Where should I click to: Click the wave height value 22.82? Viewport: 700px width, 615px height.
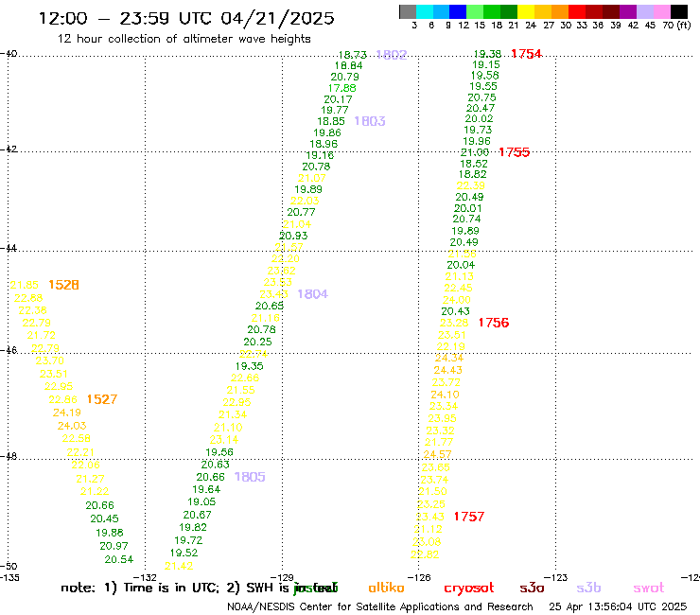coord(425,554)
